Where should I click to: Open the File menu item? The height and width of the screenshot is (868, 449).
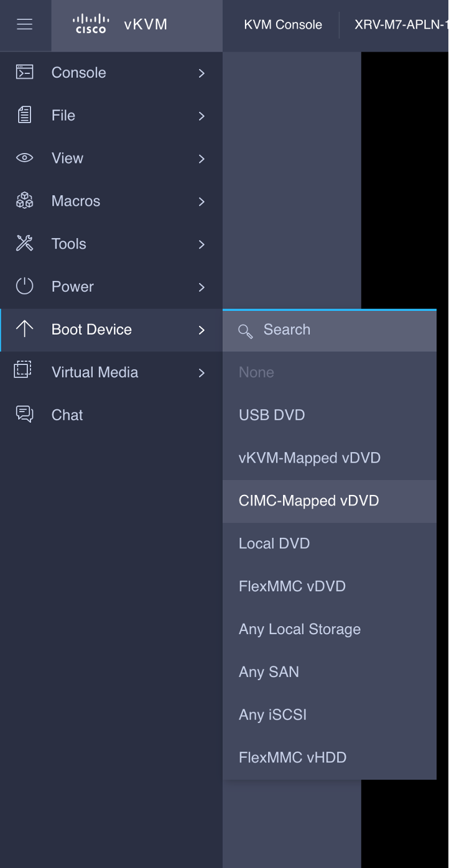pos(111,116)
